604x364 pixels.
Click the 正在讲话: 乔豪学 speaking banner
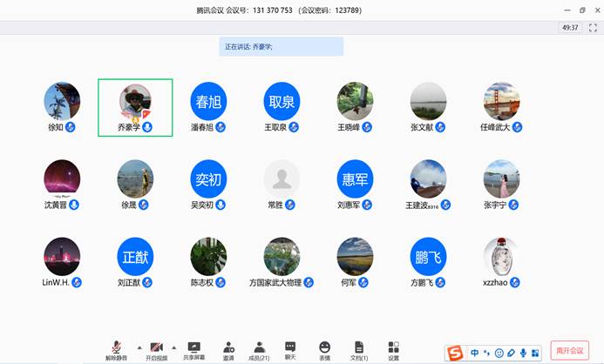tap(281, 46)
